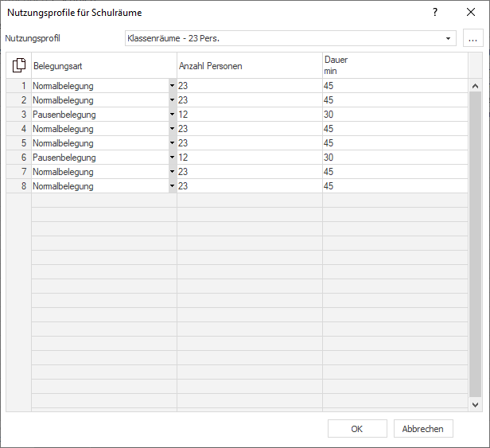Click Dauer value 30 in row 3
The height and width of the screenshot is (448, 490).
(x=395, y=115)
